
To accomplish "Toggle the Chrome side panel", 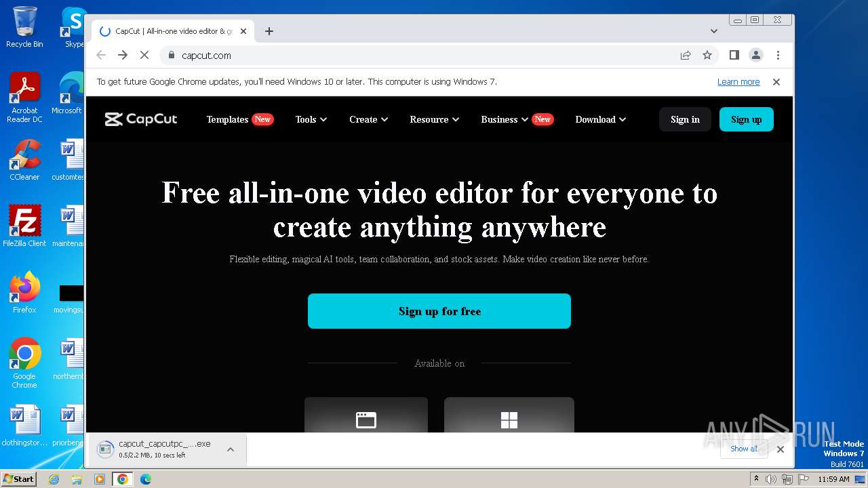I will [734, 56].
